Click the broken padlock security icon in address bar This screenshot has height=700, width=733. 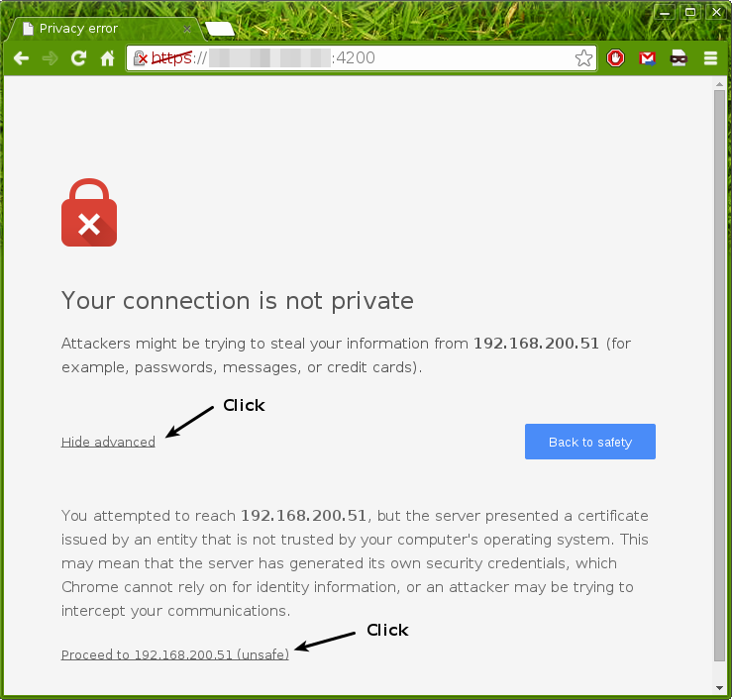point(141,58)
